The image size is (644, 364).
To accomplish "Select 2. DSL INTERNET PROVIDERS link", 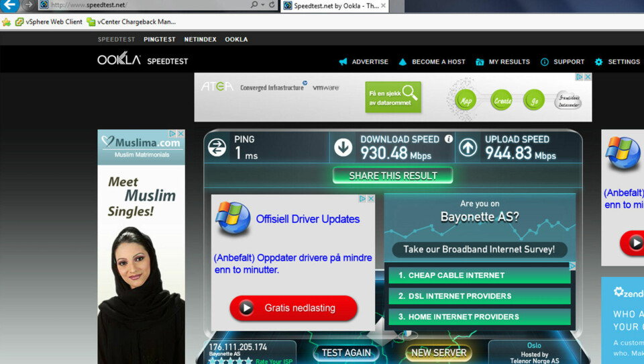I will click(x=479, y=296).
